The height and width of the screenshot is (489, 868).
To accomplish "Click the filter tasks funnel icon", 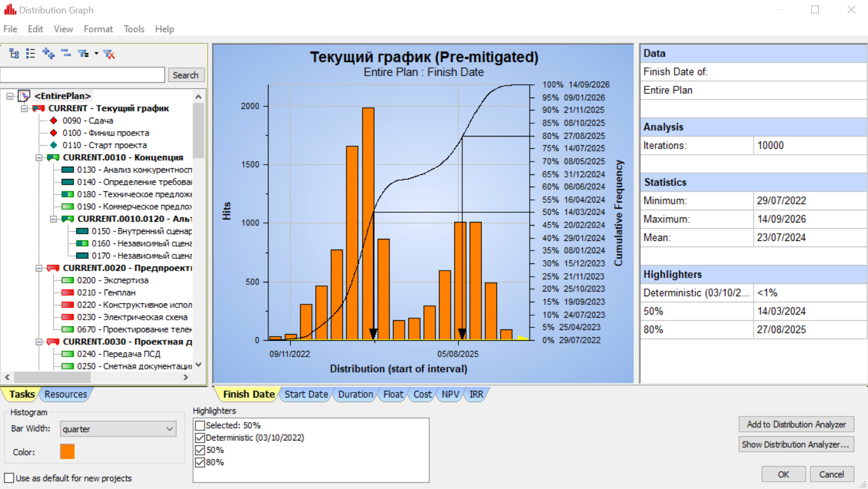I will 82,54.
